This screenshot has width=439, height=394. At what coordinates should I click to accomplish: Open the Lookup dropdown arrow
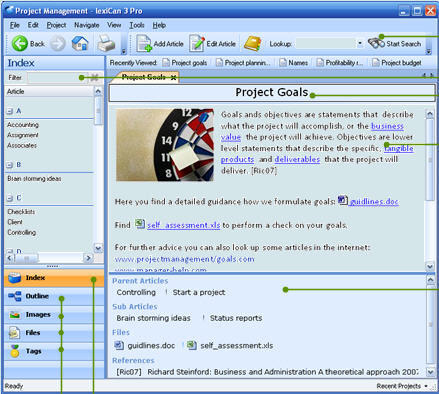pos(360,44)
